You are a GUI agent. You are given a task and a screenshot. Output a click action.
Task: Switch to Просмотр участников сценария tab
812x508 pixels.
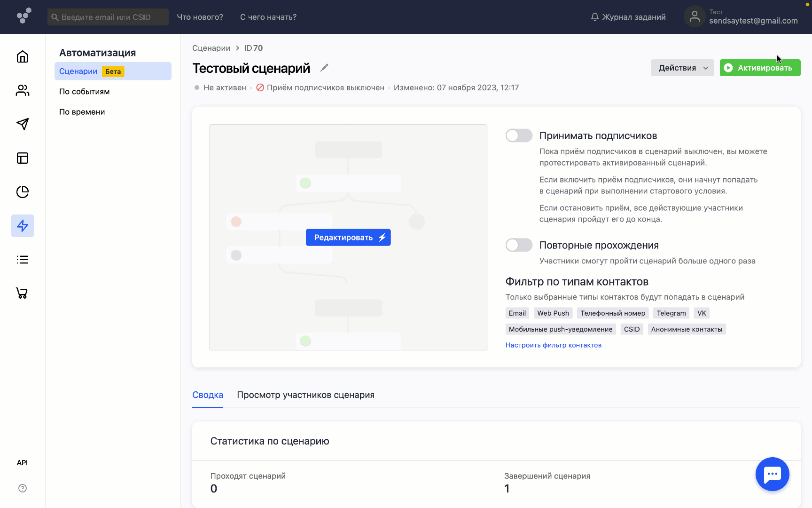tap(306, 395)
